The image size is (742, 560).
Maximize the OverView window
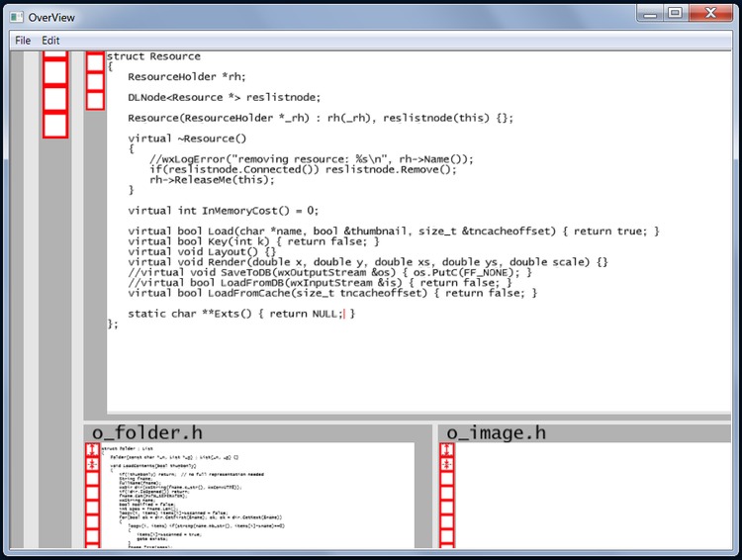coord(675,13)
